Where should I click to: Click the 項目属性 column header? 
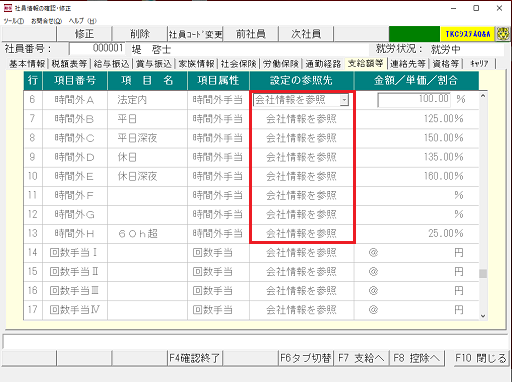[218, 80]
